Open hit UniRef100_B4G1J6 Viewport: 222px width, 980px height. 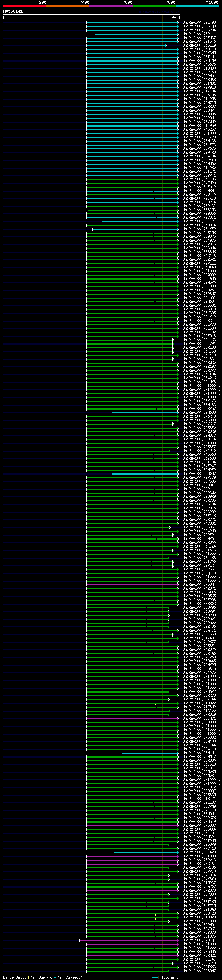(199, 256)
